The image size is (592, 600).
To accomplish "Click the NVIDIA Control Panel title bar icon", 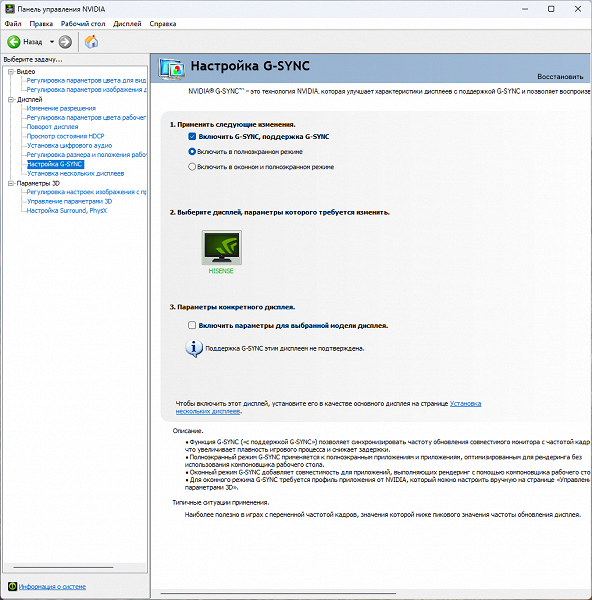I will pos(10,9).
